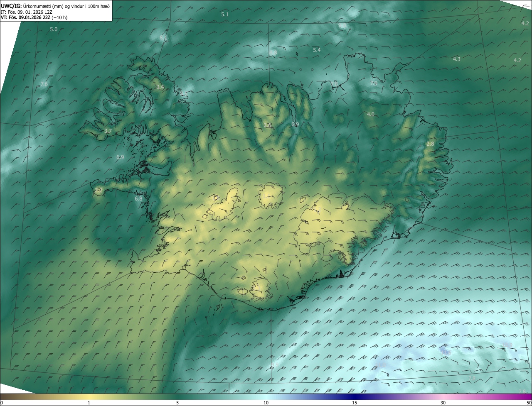The image size is (532, 406).
Task: Click the map value label '5.1'
Action: point(225,14)
